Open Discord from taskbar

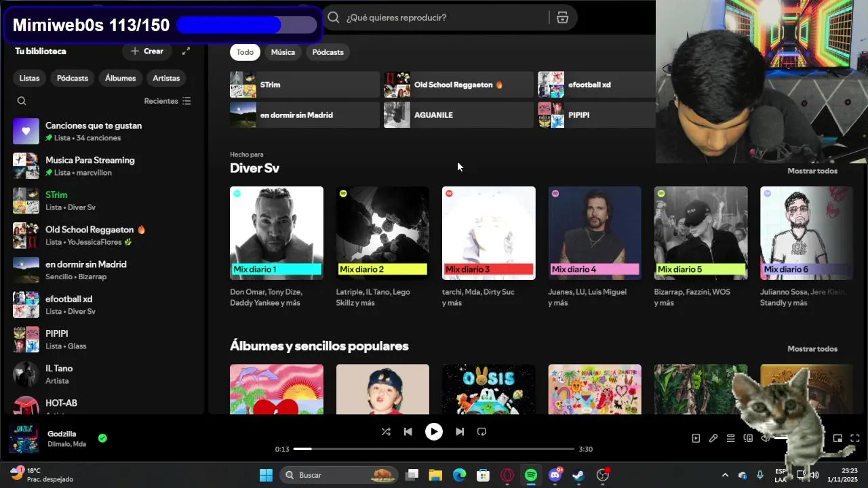(555, 475)
